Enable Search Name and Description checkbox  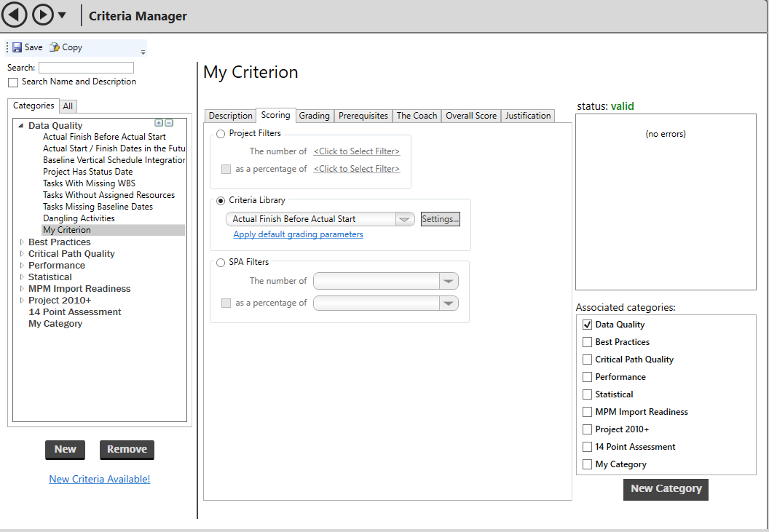coord(13,82)
